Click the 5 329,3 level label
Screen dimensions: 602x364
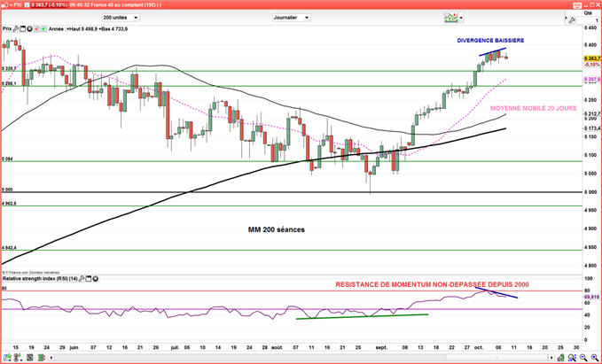pos(9,68)
